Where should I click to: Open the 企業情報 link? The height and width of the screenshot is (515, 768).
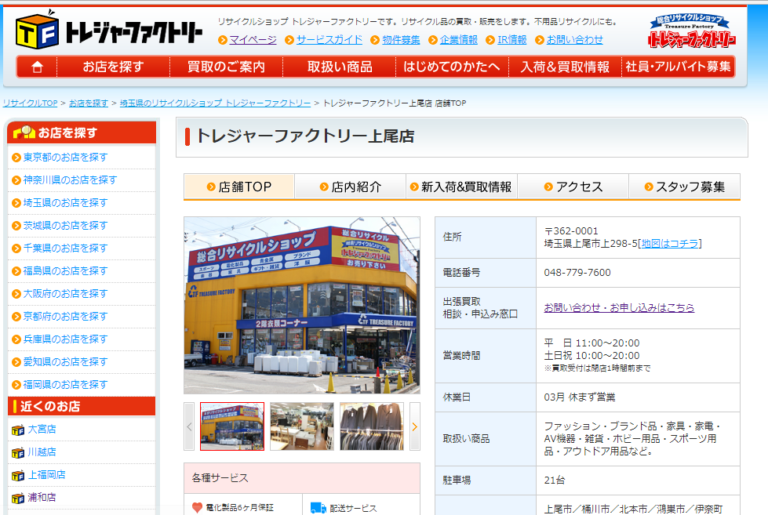pyautogui.click(x=458, y=40)
